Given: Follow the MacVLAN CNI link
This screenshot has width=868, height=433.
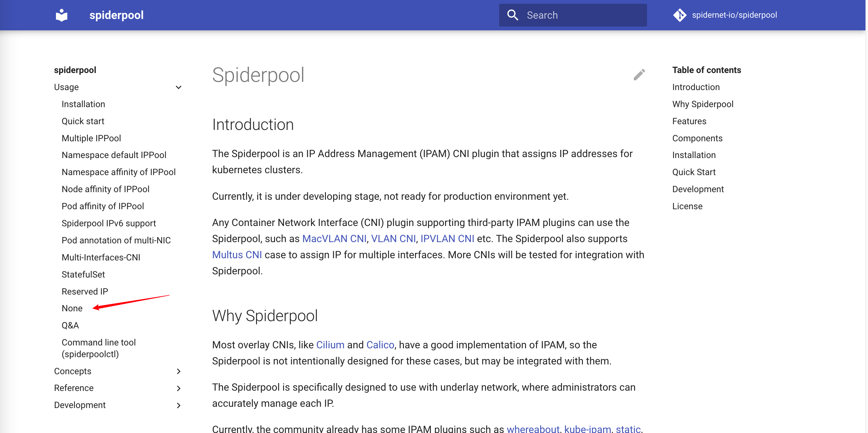Looking at the screenshot, I should [x=334, y=239].
